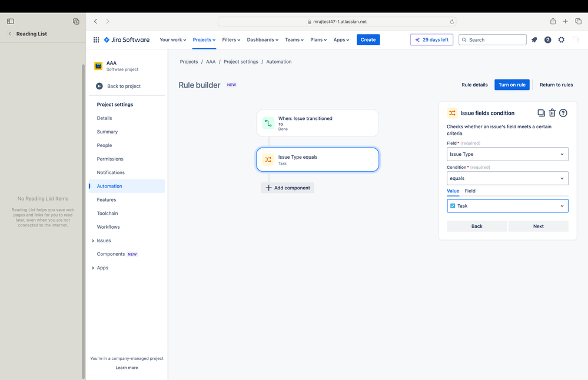588x380 pixels.
Task: Expand the Projects menu
Action: tap(204, 40)
